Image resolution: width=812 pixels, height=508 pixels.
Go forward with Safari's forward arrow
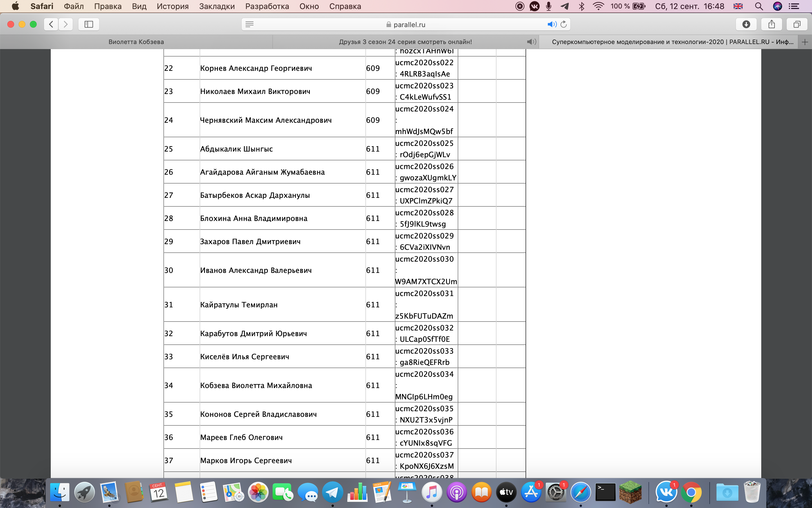(66, 24)
